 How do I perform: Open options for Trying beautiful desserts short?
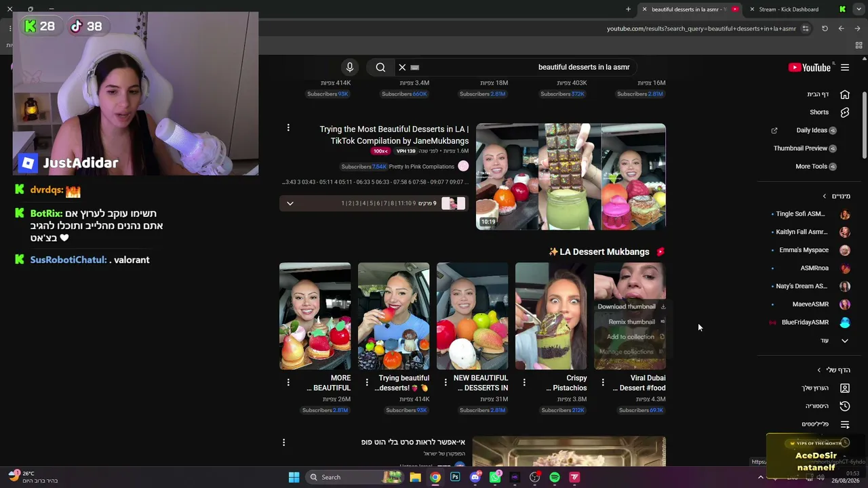(x=367, y=382)
